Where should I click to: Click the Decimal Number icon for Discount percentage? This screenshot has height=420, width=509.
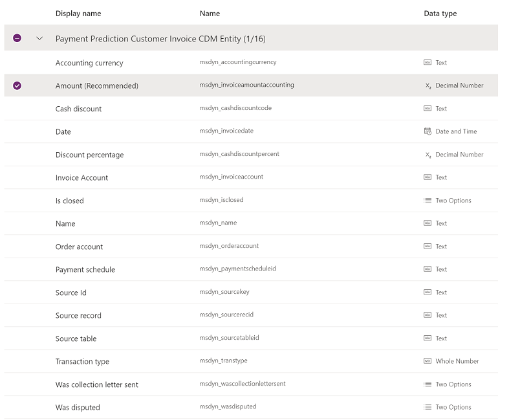(x=428, y=155)
